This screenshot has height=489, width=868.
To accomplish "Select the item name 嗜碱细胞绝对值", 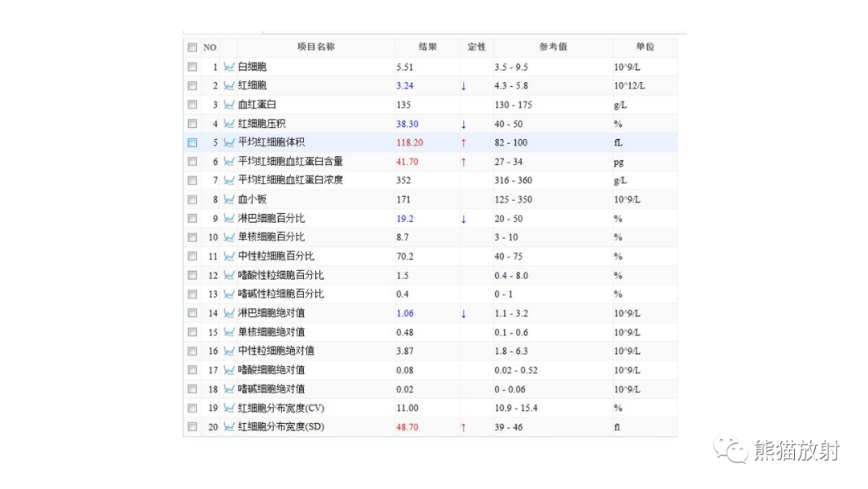I will click(x=272, y=388).
